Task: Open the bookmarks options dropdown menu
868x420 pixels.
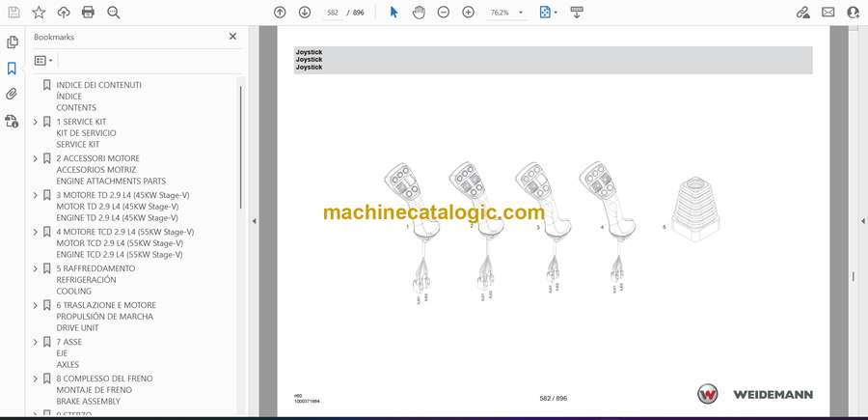Action: (x=44, y=60)
